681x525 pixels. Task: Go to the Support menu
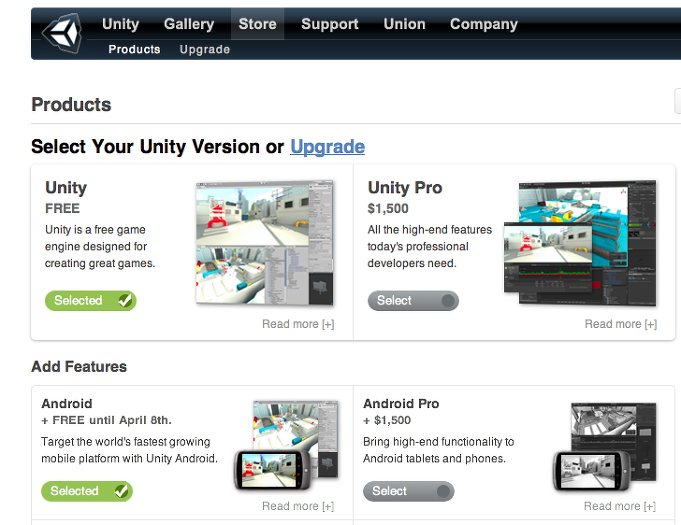330,24
